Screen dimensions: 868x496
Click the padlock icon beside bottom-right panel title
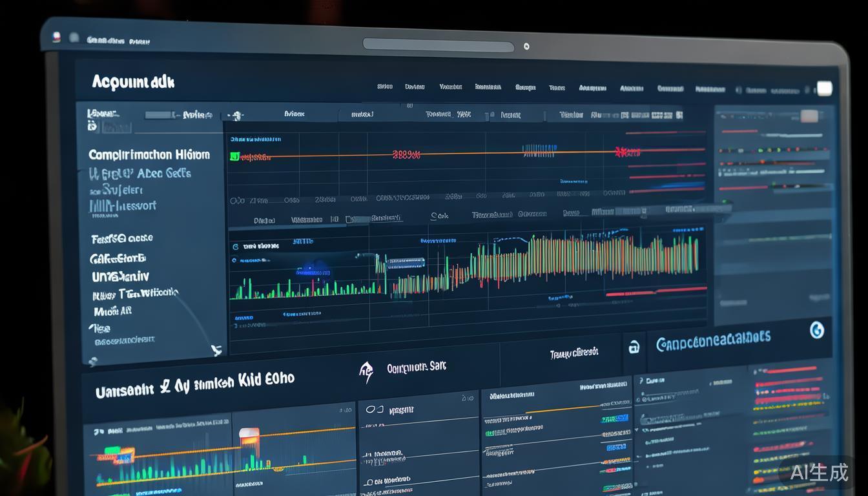pos(634,347)
